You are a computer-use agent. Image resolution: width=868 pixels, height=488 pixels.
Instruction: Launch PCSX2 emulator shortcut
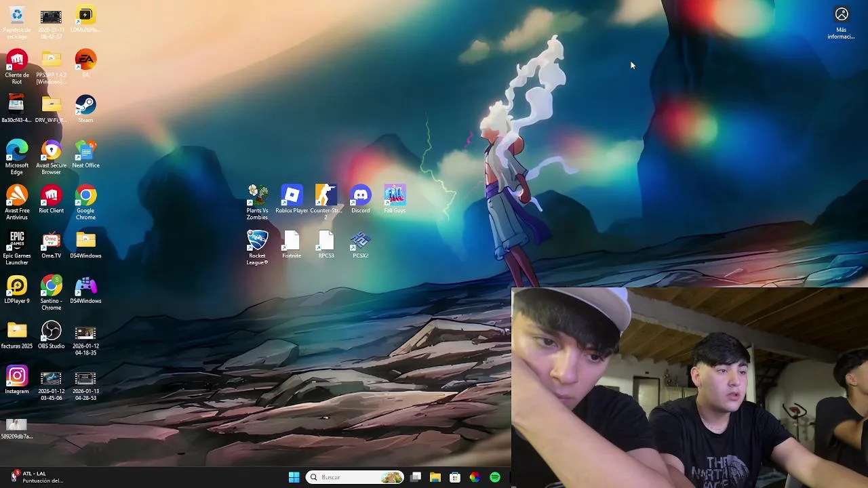361,245
